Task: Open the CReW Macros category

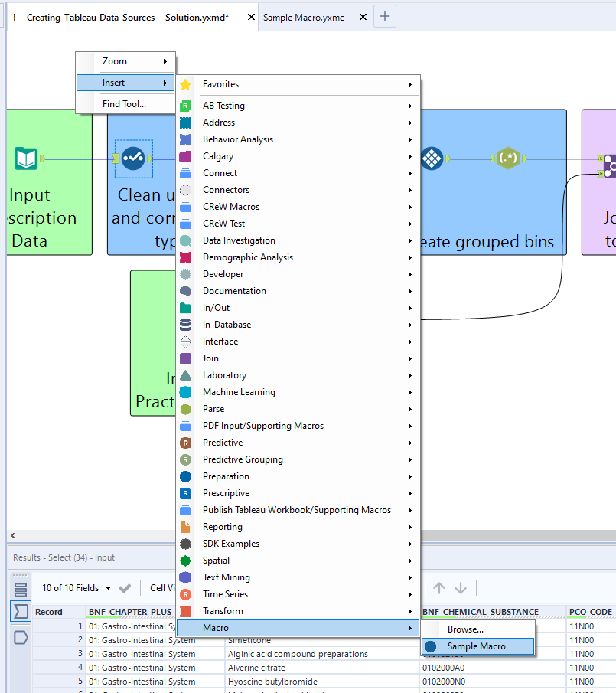Action: 298,207
